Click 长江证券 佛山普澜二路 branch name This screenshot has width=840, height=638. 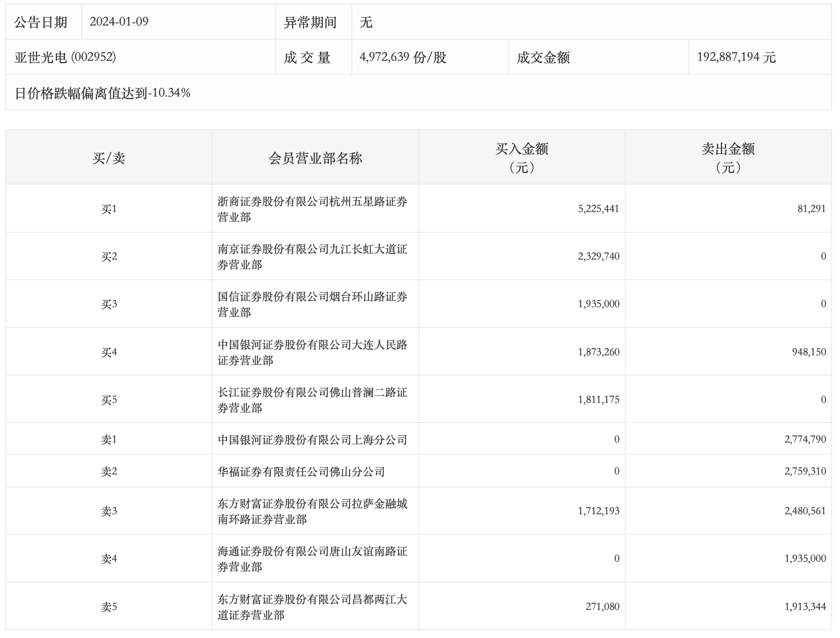pos(313,400)
